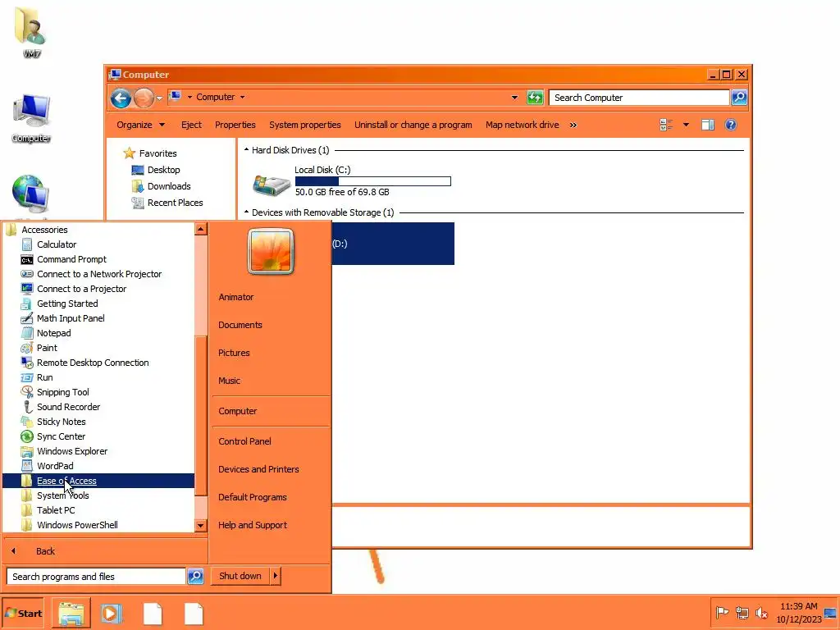Open the recent pages dropdown beside Forward
The width and height of the screenshot is (840, 630).
coord(160,98)
